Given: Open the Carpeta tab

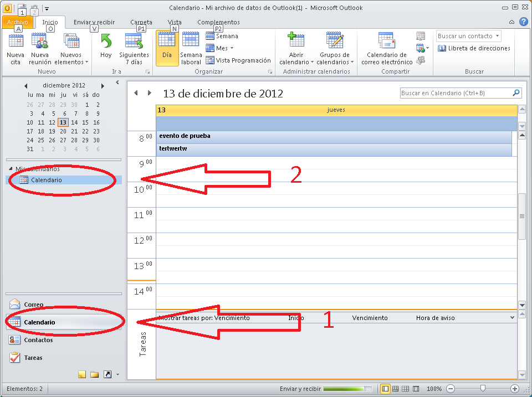Looking at the screenshot, I should click(141, 22).
